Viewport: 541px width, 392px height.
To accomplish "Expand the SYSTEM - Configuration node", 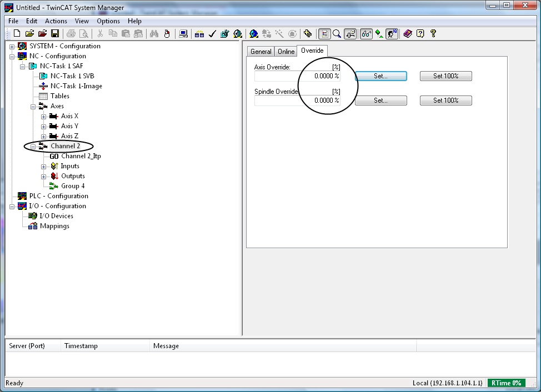I will 12,47.
